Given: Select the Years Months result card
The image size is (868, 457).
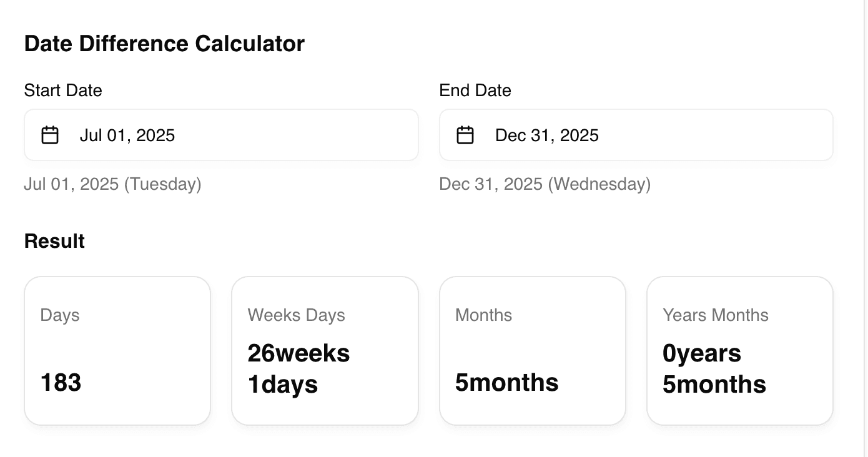Looking at the screenshot, I should click(739, 351).
